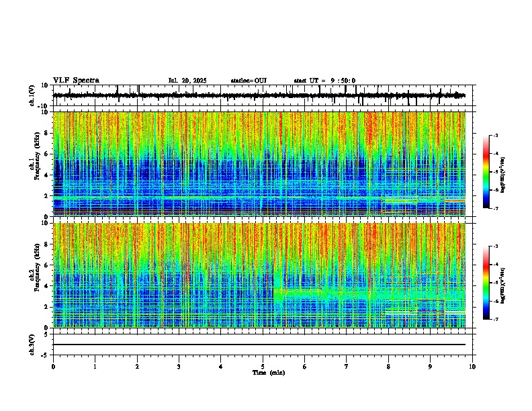Click the "ch.1(V)" waveform axis label
The width and height of the screenshot is (532, 411).
pyautogui.click(x=32, y=96)
